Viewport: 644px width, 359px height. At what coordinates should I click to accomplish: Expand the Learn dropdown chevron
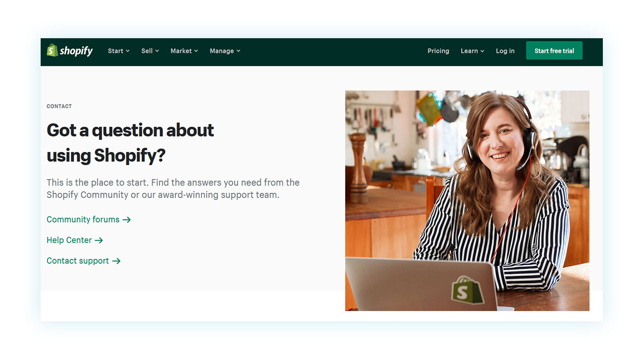[x=483, y=51]
